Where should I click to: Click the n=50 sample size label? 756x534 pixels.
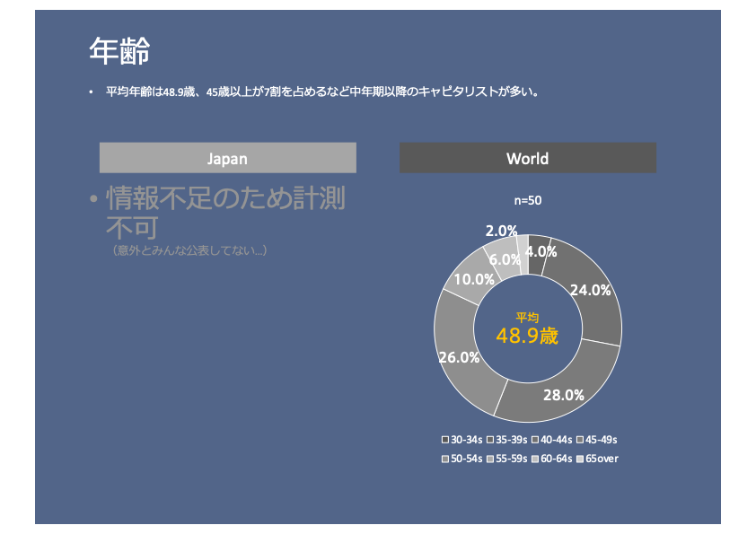click(527, 200)
